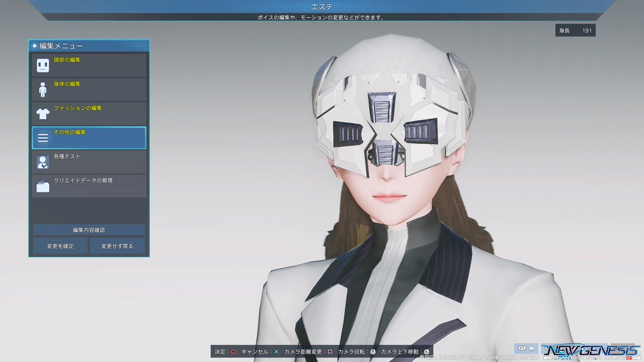Click the square カメラ距離変更 icon
644x362 pixels.
click(x=330, y=352)
